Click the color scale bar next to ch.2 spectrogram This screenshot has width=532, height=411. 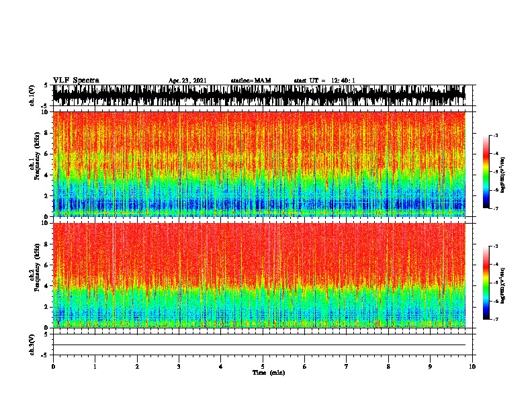(x=486, y=283)
